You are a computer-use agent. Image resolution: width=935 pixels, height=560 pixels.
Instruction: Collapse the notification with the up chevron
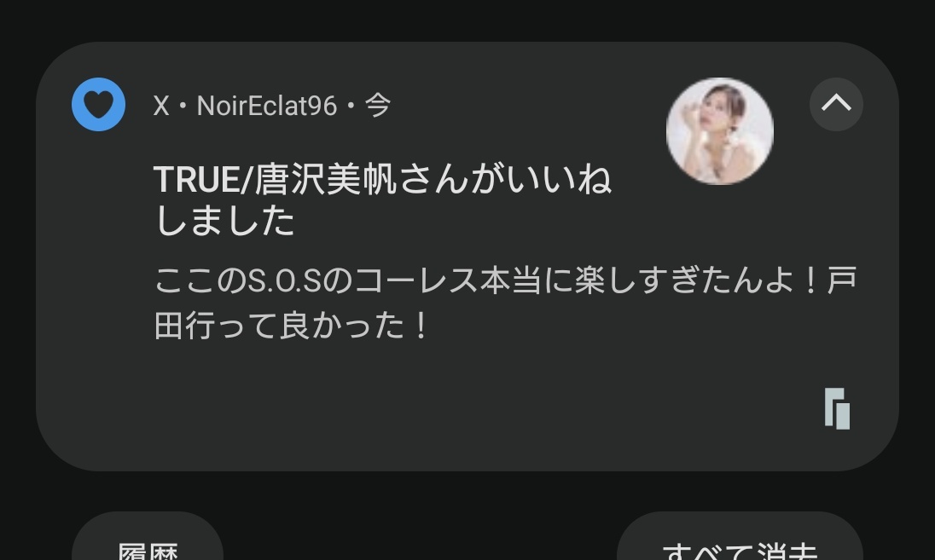836,104
